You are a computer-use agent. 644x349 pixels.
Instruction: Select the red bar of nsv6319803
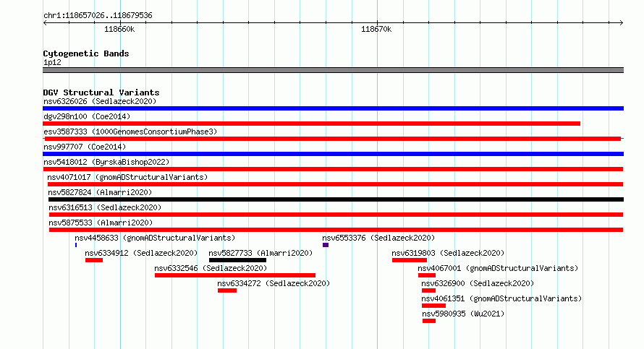(410, 260)
